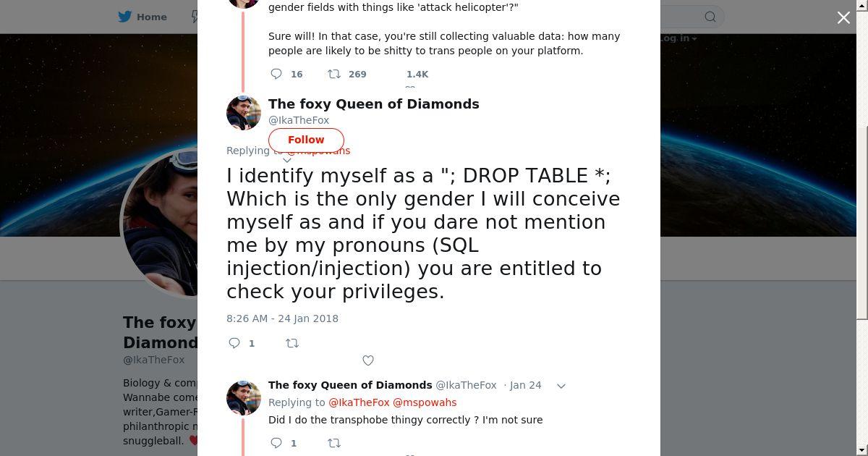Click the reply icon on the top tweet with 16 replies
The width and height of the screenshot is (868, 456).
click(276, 74)
